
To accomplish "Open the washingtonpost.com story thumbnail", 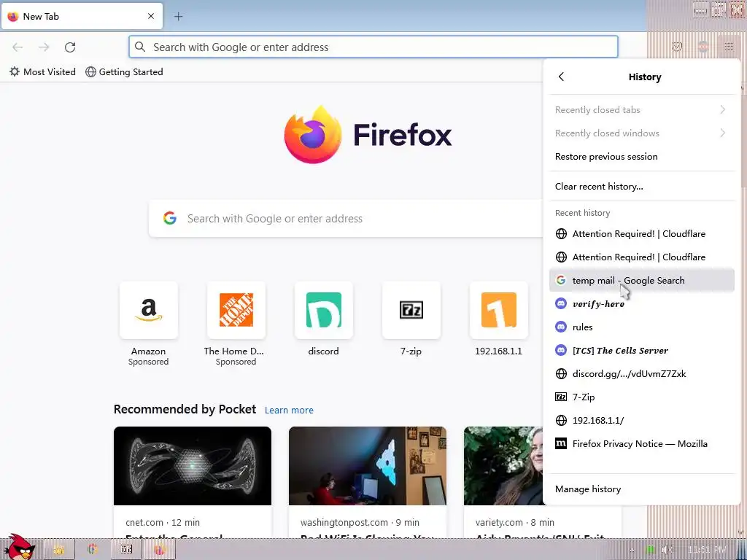I will tap(368, 466).
